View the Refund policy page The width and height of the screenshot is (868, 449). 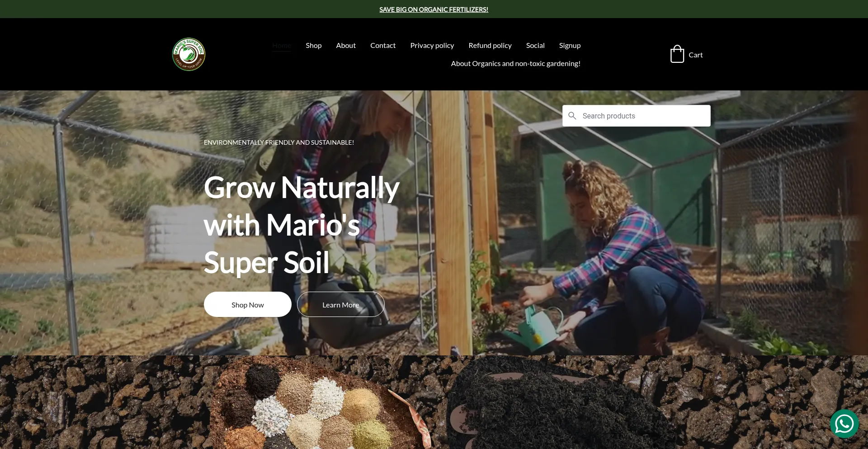click(x=490, y=46)
